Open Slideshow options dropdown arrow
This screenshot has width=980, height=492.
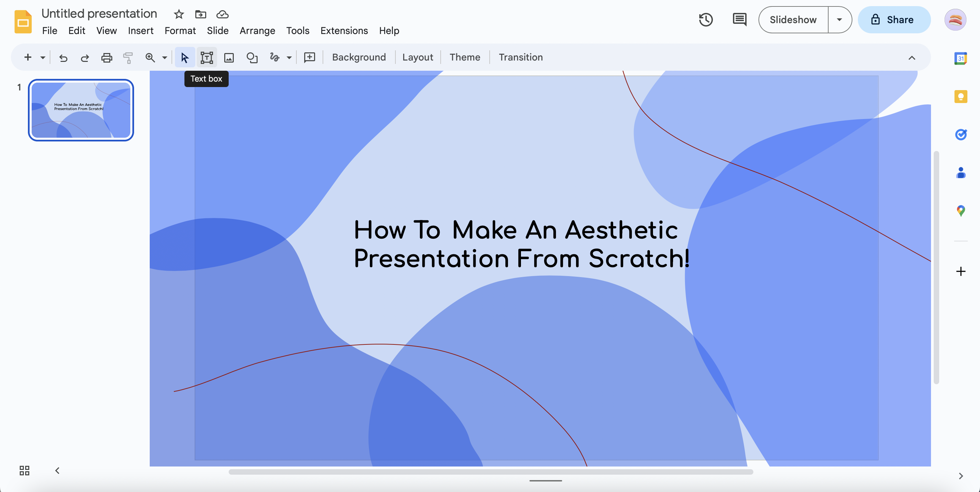click(x=839, y=20)
